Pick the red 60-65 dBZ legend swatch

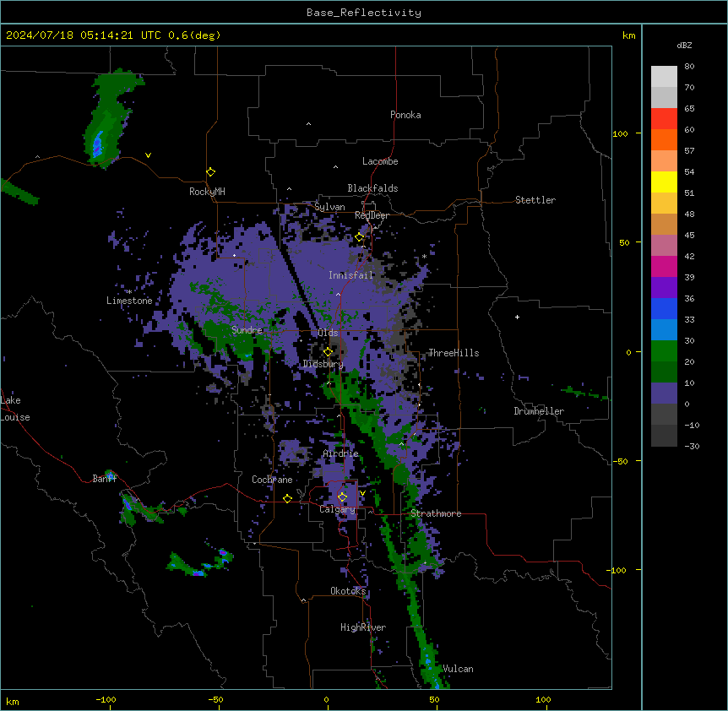[x=664, y=119]
